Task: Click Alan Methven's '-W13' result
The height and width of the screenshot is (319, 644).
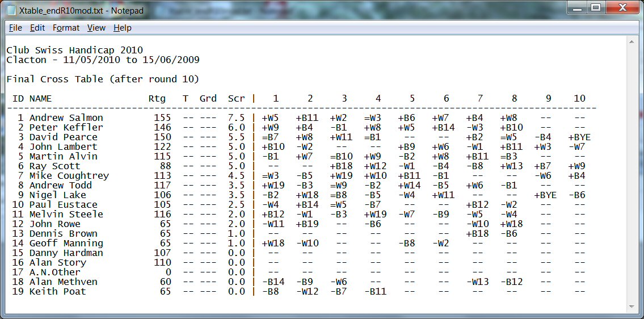Action: [x=477, y=282]
